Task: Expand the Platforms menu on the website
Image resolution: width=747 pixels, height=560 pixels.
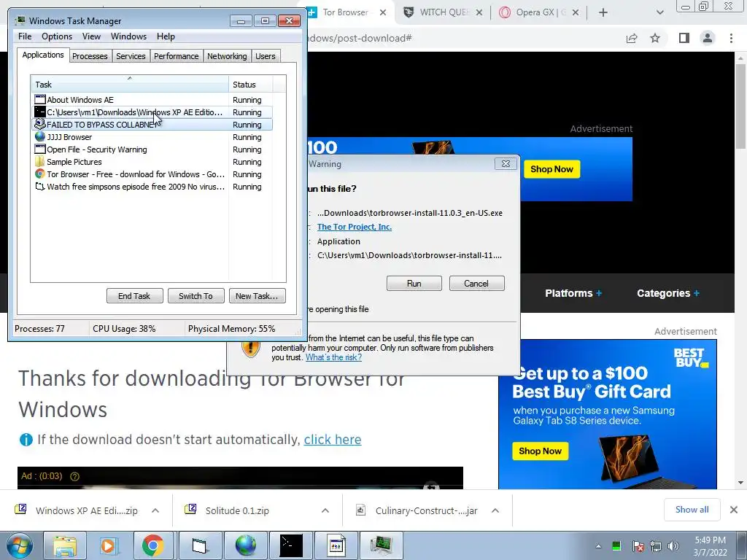Action: (x=573, y=293)
